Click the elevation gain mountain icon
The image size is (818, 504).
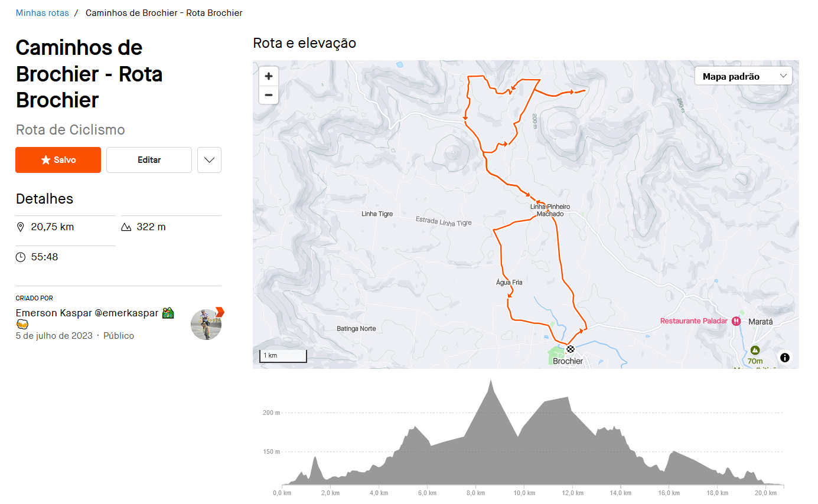126,227
